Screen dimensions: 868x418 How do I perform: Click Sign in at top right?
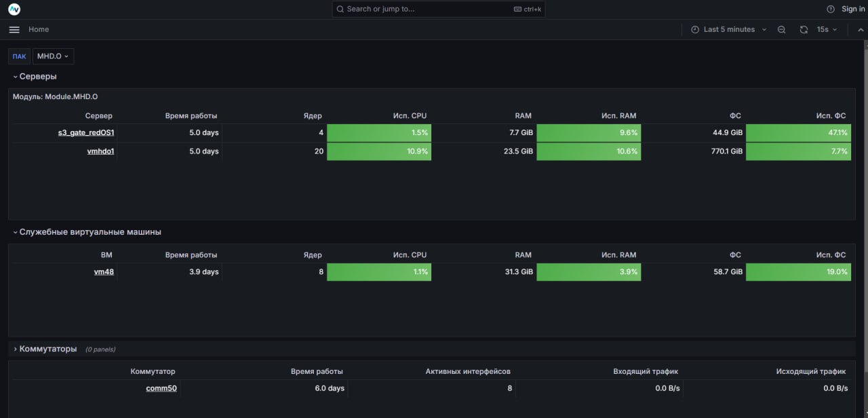click(852, 9)
